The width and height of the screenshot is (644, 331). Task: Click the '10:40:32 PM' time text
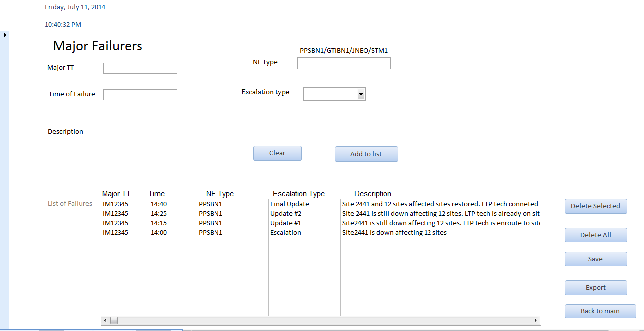63,24
